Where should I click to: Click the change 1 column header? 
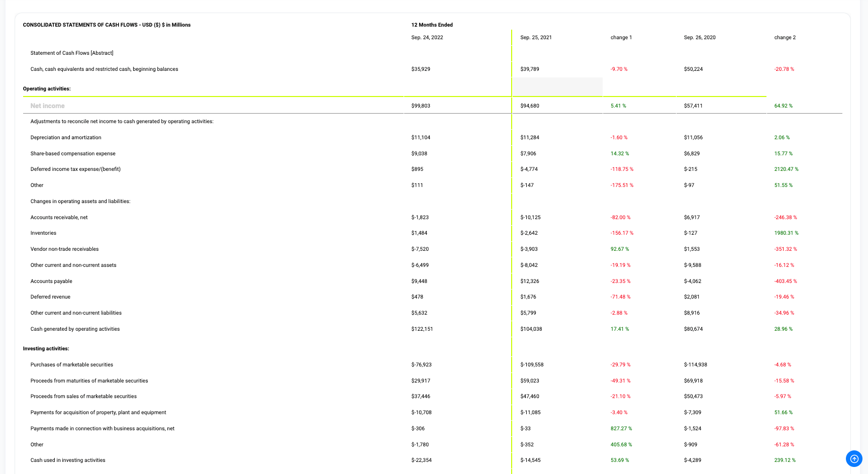coord(621,37)
